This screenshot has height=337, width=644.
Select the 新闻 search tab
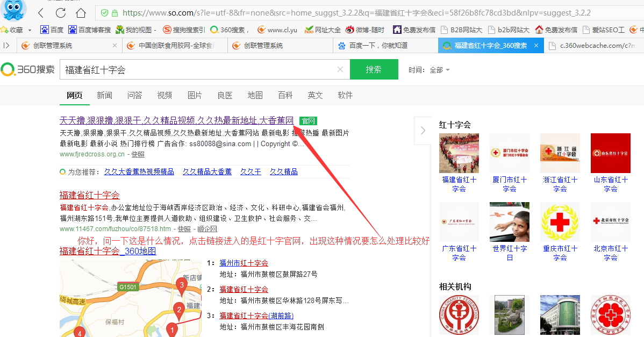tap(104, 95)
